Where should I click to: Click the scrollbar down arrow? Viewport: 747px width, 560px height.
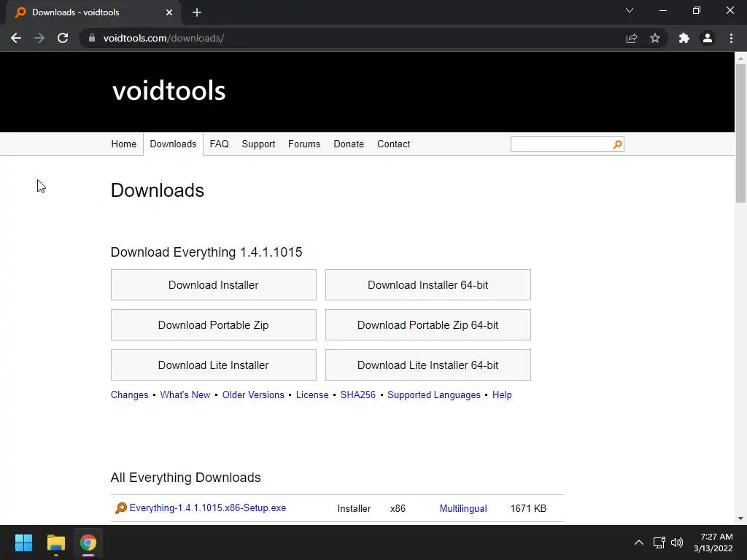[740, 518]
